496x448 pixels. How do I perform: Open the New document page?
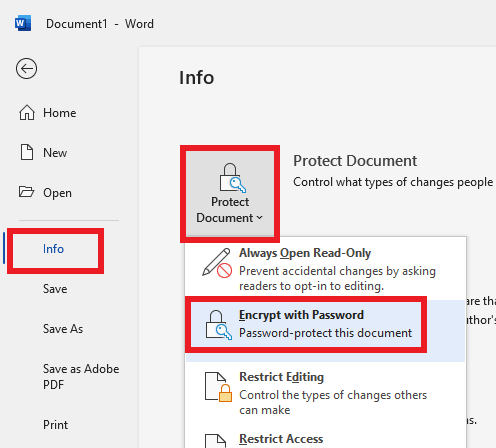point(55,153)
